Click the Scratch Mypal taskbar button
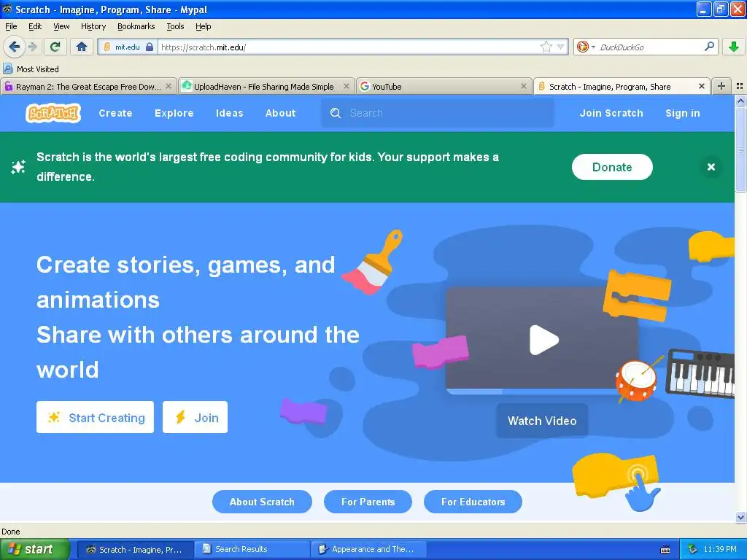 (135, 549)
